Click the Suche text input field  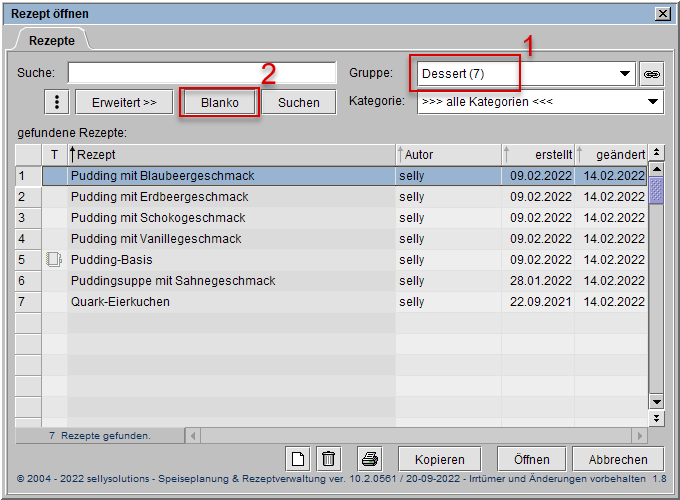(202, 73)
